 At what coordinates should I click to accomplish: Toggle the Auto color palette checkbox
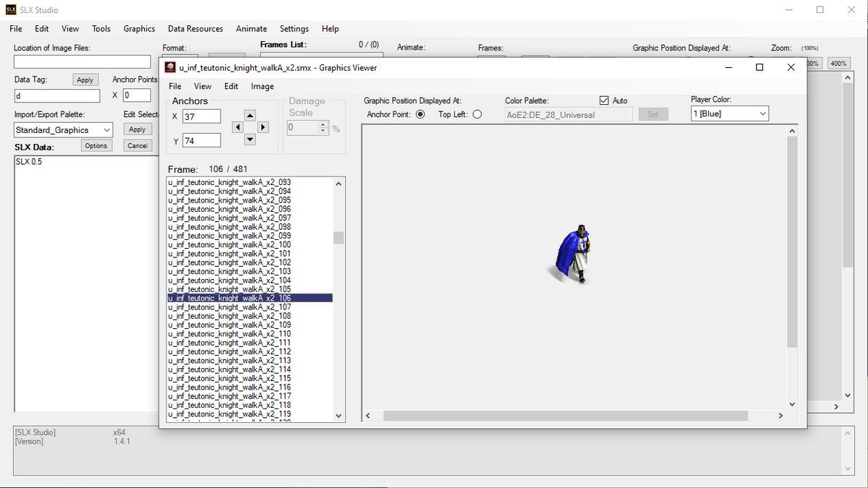pyautogui.click(x=605, y=100)
